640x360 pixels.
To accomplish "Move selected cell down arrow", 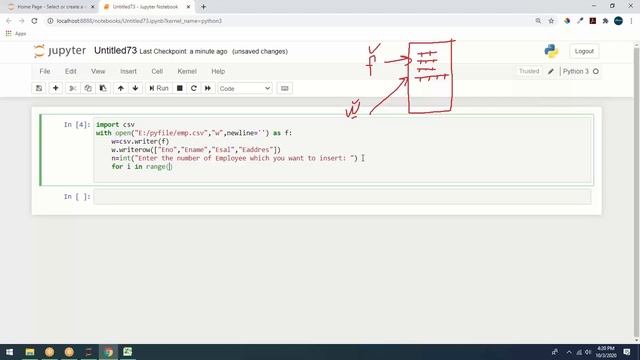I will click(135, 88).
